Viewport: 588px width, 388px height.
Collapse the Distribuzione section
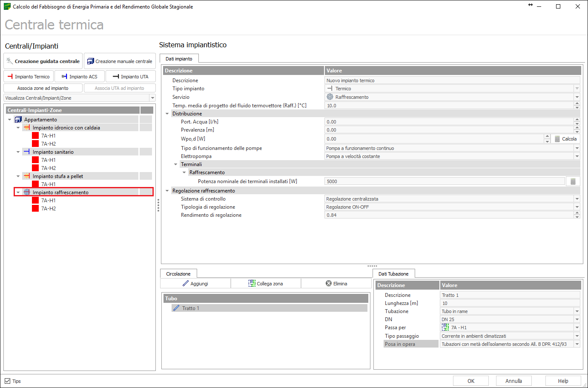coord(167,114)
